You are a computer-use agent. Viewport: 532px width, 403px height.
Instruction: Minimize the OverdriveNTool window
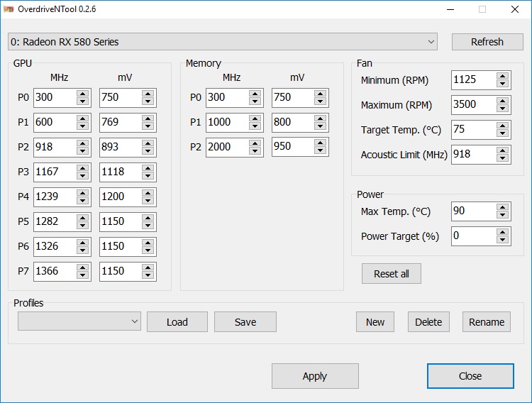tap(450, 9)
